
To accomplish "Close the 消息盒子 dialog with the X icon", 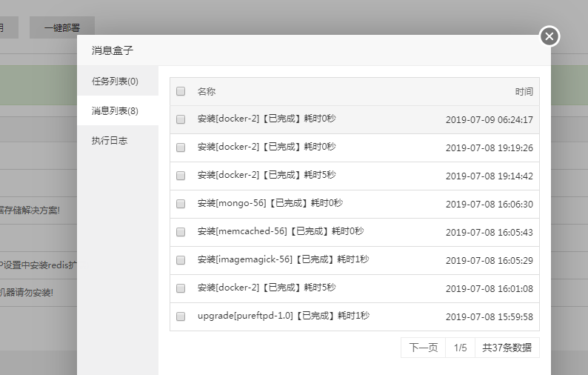I will pos(549,36).
